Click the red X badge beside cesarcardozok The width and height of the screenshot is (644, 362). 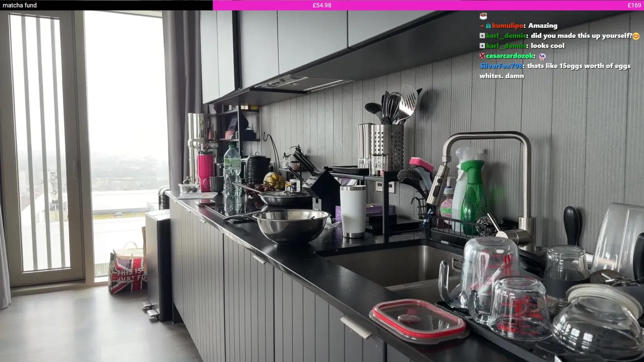482,56
